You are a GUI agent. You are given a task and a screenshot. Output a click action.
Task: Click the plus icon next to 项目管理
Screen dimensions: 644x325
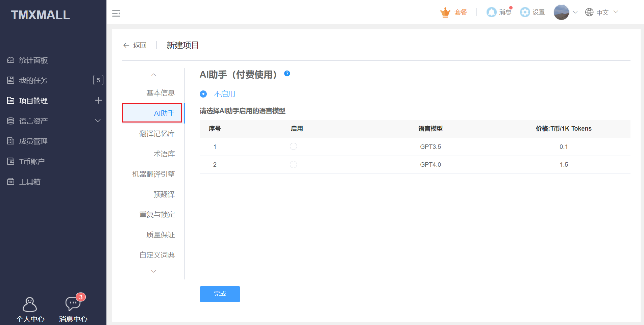pyautogui.click(x=98, y=100)
